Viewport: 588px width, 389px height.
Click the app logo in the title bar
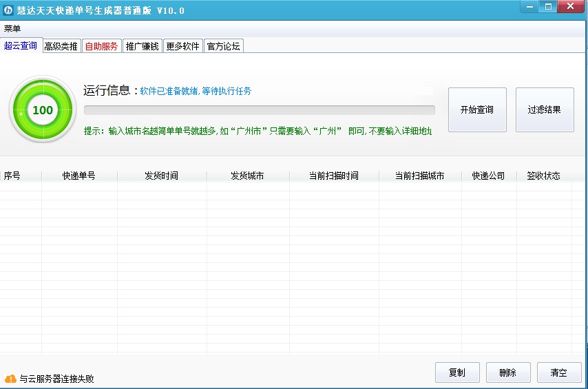tap(9, 11)
